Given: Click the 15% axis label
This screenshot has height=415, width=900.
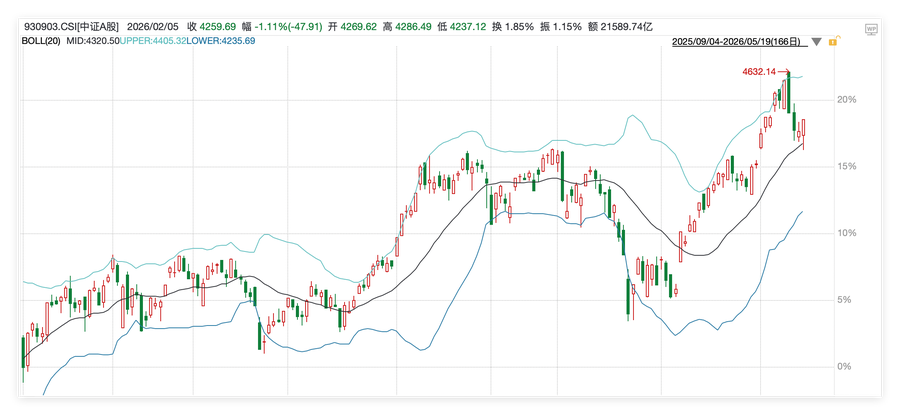Looking at the screenshot, I should tap(845, 166).
